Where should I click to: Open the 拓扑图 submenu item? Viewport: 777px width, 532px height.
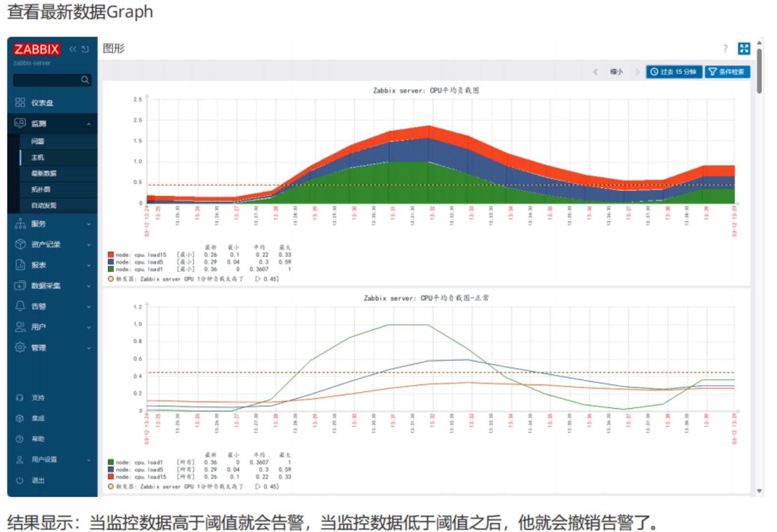(58, 189)
